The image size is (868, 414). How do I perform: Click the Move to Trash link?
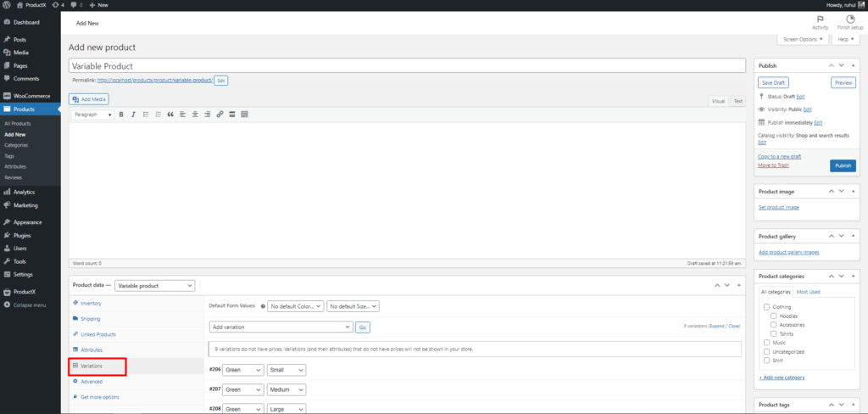pyautogui.click(x=773, y=165)
